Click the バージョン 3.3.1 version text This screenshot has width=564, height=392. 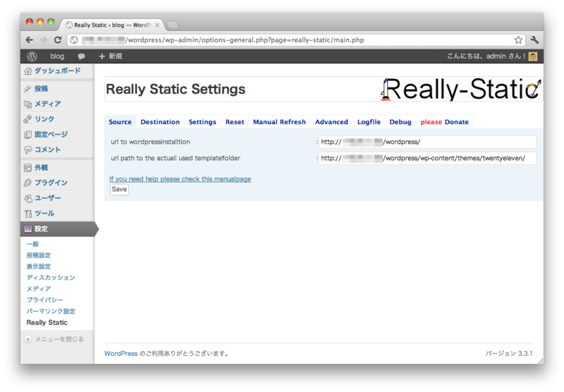pos(509,353)
